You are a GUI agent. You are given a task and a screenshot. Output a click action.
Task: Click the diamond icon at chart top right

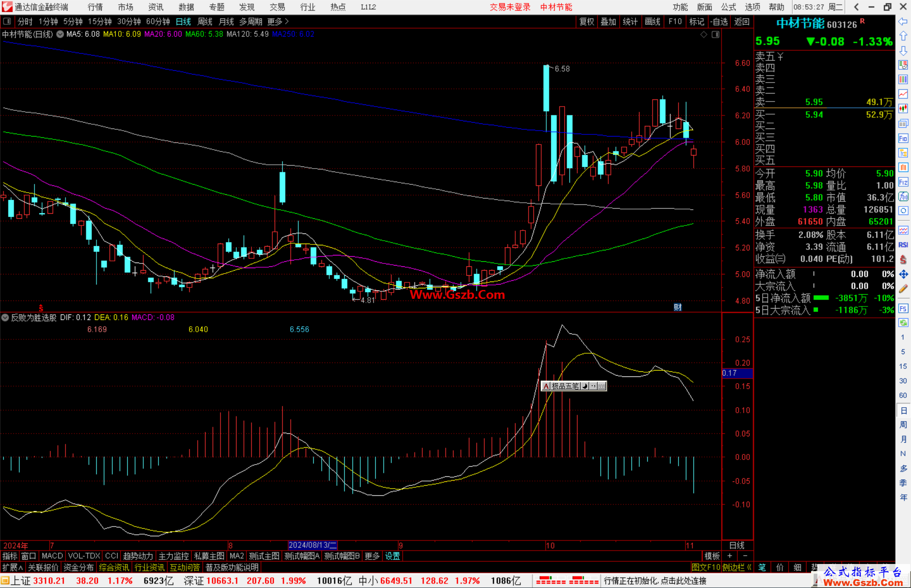point(703,35)
